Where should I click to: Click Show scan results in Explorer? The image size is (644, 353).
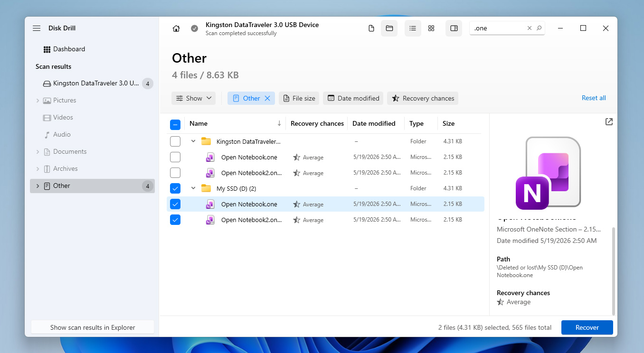pyautogui.click(x=93, y=327)
